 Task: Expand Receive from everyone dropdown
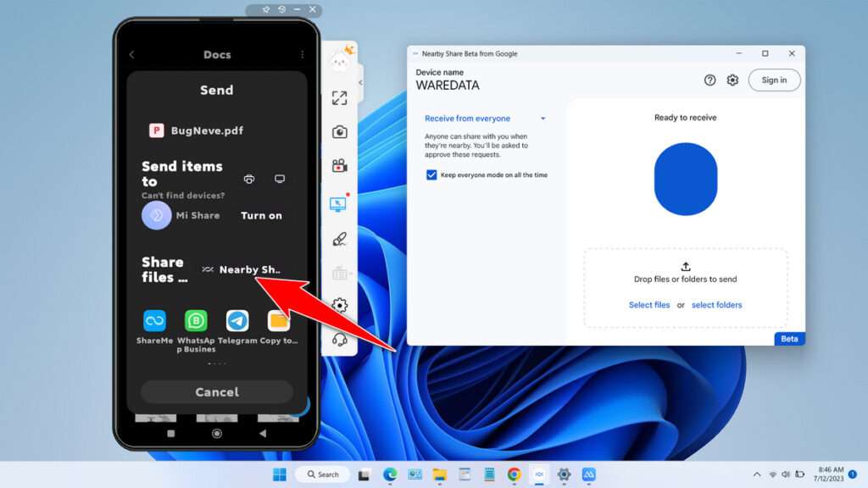click(485, 119)
